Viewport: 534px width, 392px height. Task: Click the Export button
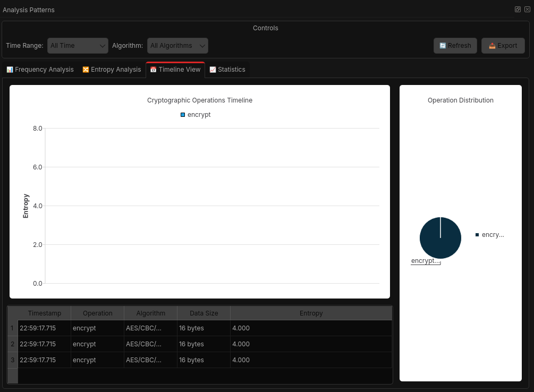coord(503,45)
